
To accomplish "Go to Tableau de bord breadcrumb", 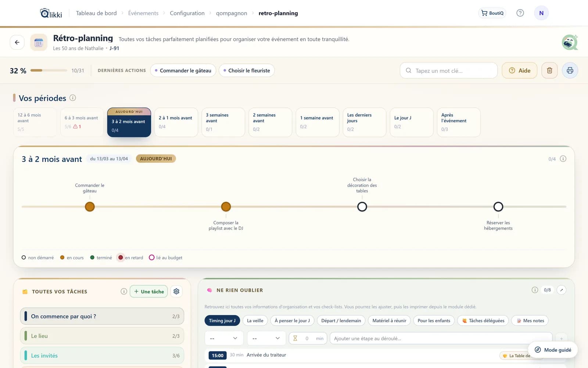I will click(96, 13).
